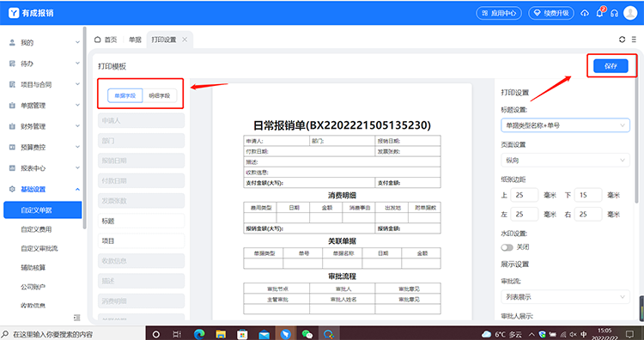Screen dimensions: 644x340
Task: Select the 单据字段 segment
Action: click(x=125, y=95)
